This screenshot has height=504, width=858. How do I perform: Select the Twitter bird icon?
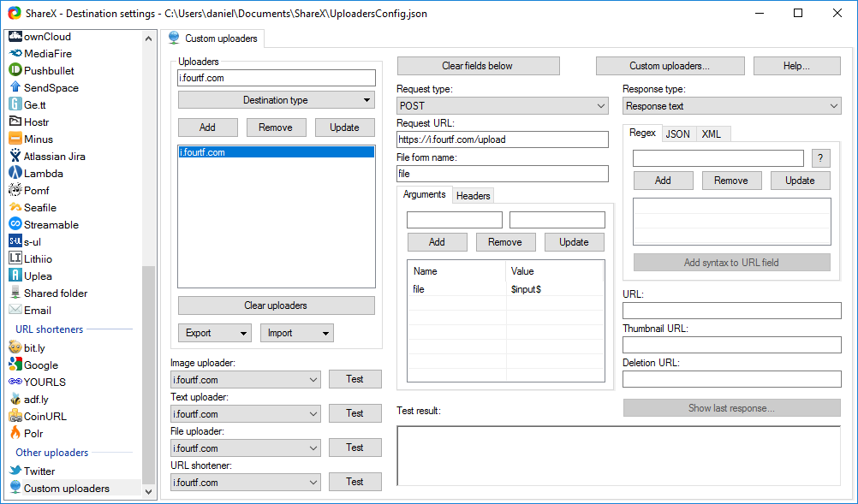coord(15,471)
